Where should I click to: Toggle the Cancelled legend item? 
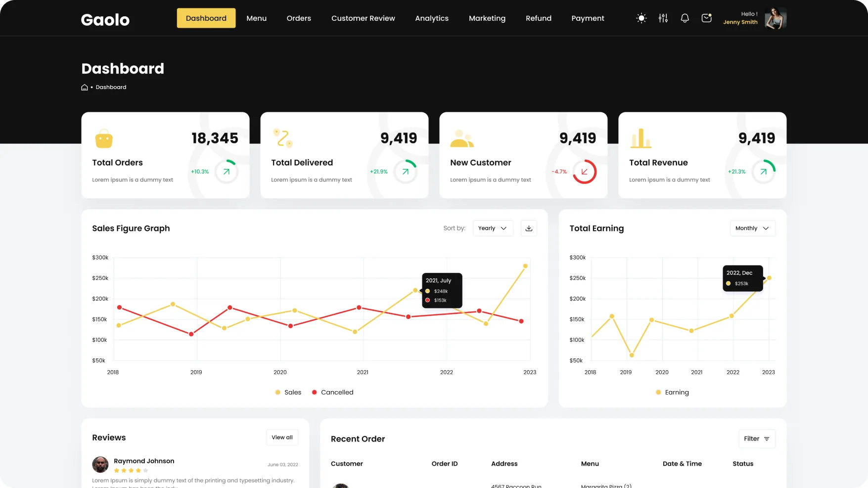click(333, 393)
